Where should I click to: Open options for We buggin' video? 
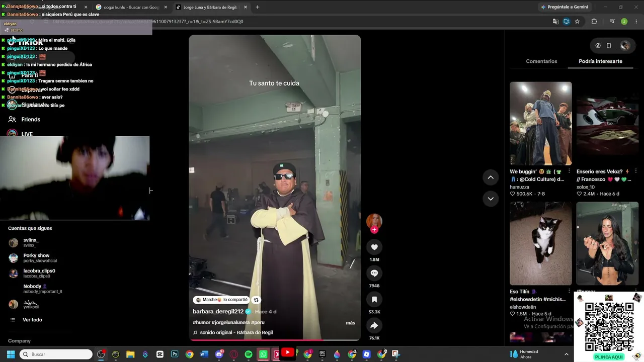[569, 171]
